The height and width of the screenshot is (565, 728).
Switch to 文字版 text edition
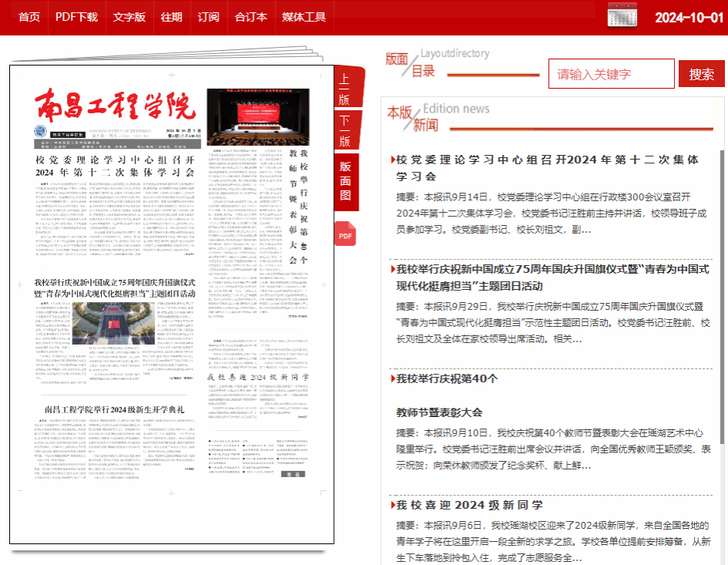(130, 17)
